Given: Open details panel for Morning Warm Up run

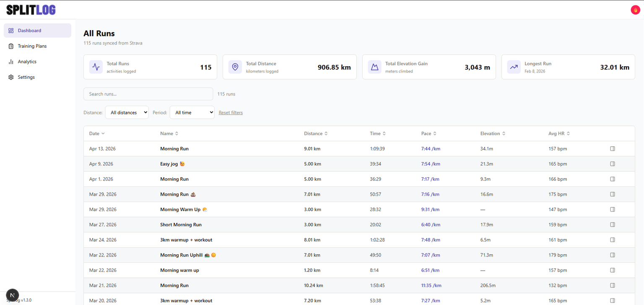Looking at the screenshot, I should pos(613,209).
